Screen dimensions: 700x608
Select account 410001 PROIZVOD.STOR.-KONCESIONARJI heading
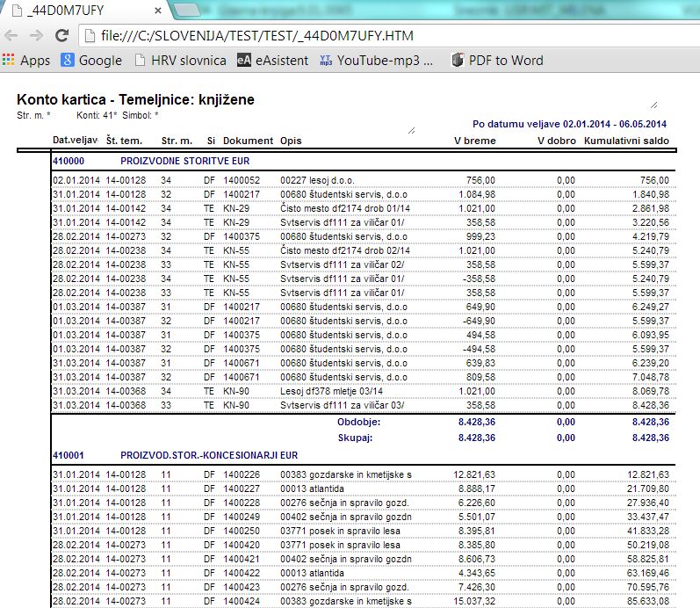click(x=175, y=455)
